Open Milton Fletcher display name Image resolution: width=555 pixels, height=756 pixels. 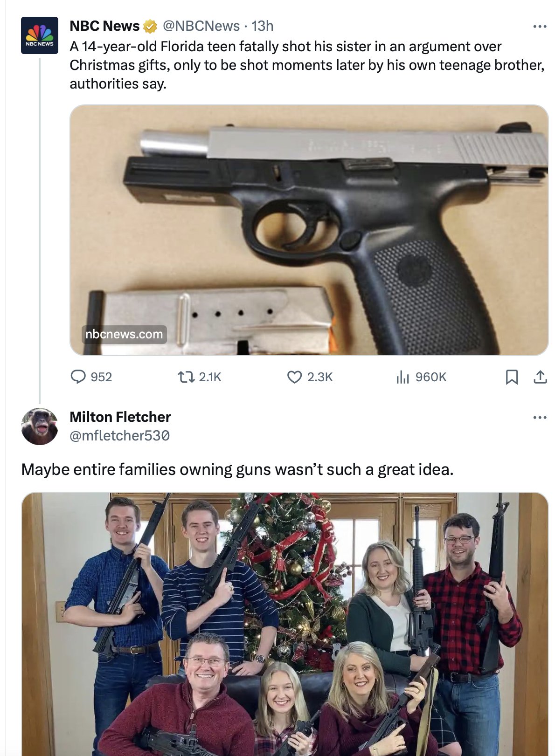pos(120,417)
